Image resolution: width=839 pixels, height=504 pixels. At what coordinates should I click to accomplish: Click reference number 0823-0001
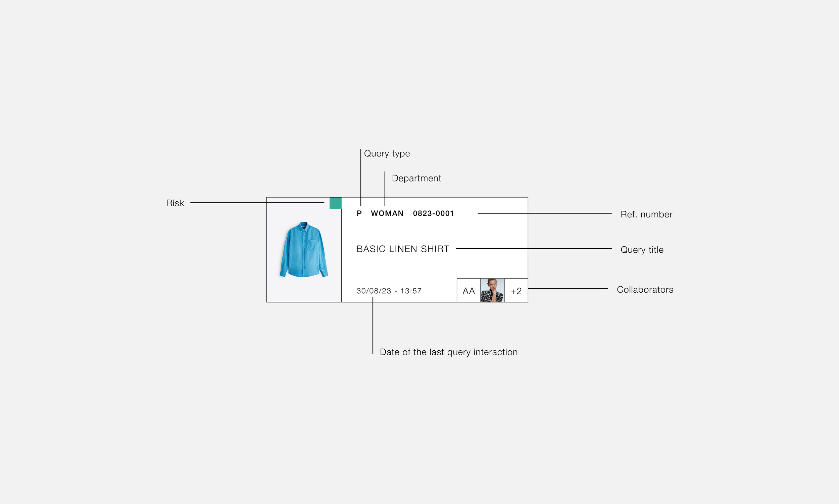(x=433, y=213)
